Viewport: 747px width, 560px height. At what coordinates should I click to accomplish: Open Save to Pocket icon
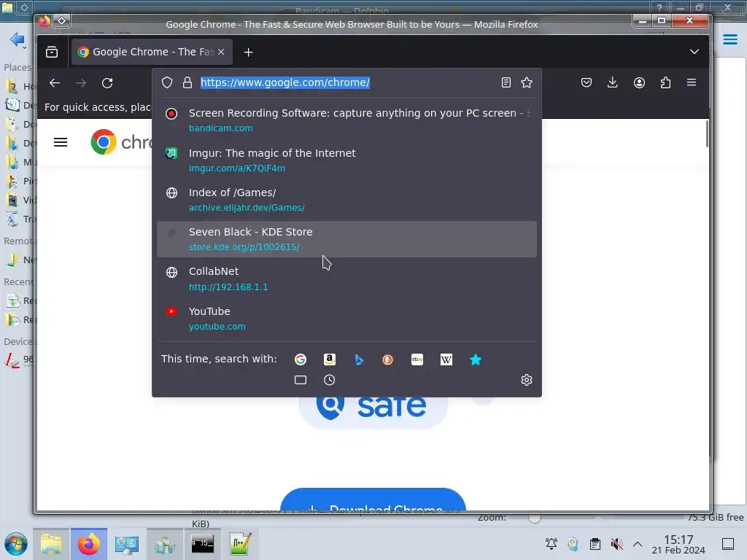587,82
